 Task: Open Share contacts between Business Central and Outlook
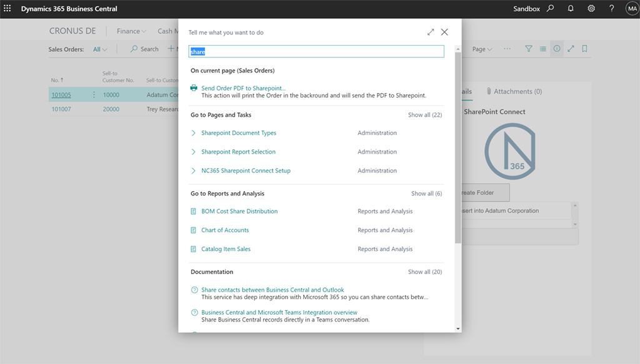[272, 290]
